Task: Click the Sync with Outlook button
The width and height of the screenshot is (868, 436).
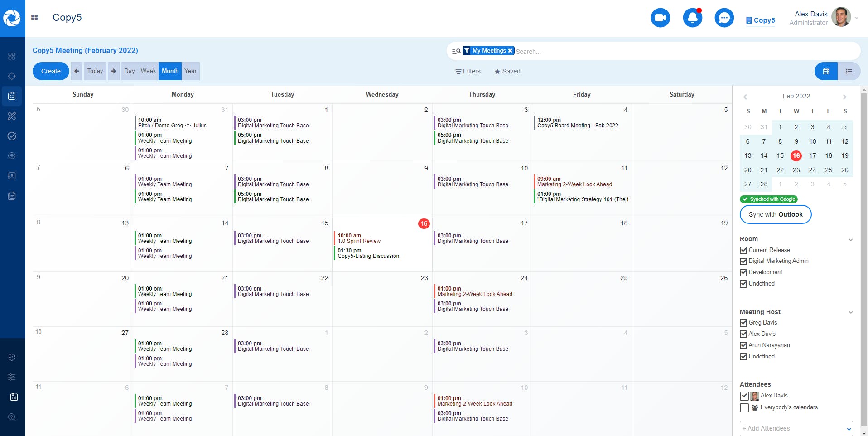Action: 775,214
